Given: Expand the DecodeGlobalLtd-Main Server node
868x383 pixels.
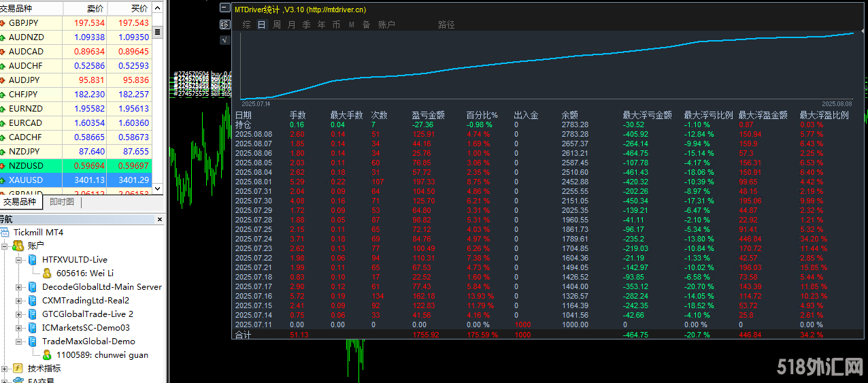Looking at the screenshot, I should (x=19, y=286).
